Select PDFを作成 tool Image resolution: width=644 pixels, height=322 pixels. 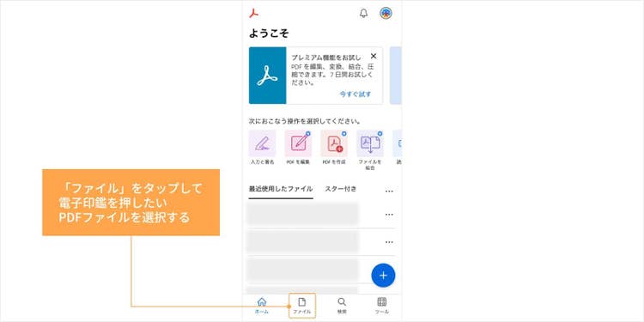click(334, 148)
